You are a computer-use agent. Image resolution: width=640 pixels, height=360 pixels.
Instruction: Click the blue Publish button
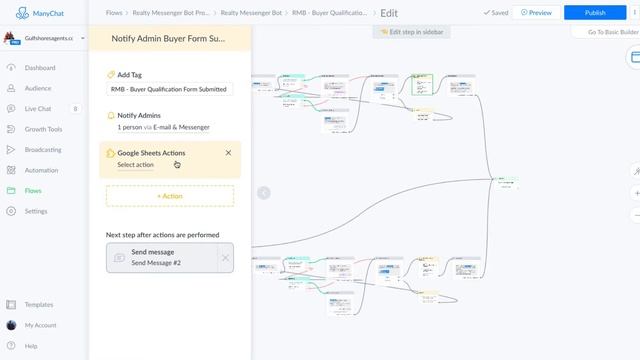(x=595, y=13)
